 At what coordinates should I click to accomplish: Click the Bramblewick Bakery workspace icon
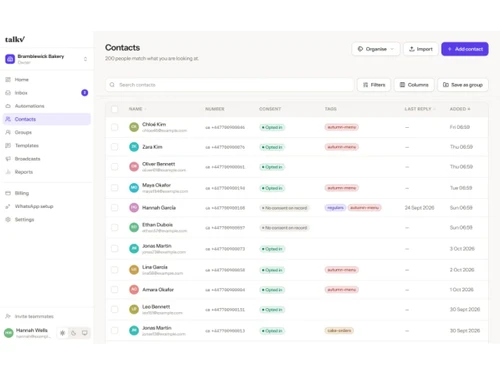10,59
